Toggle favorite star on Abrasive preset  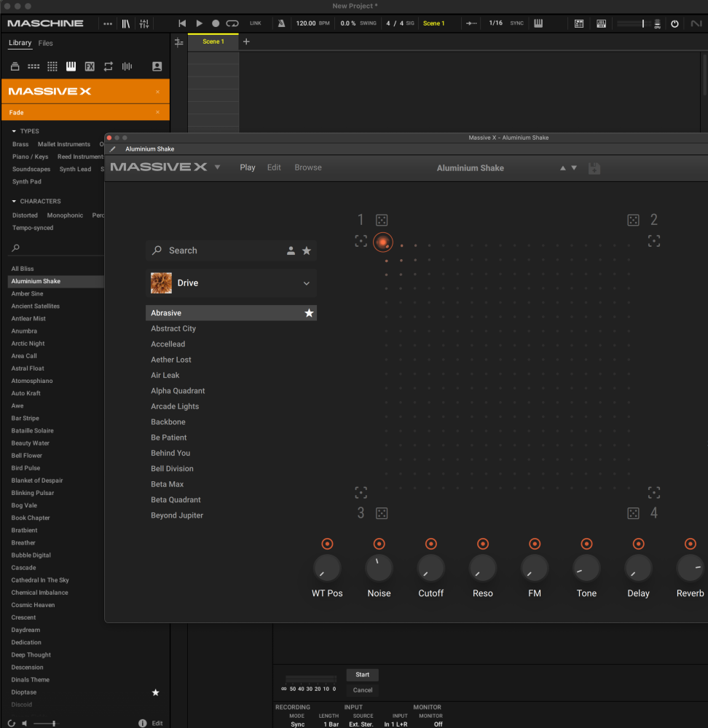(x=309, y=313)
